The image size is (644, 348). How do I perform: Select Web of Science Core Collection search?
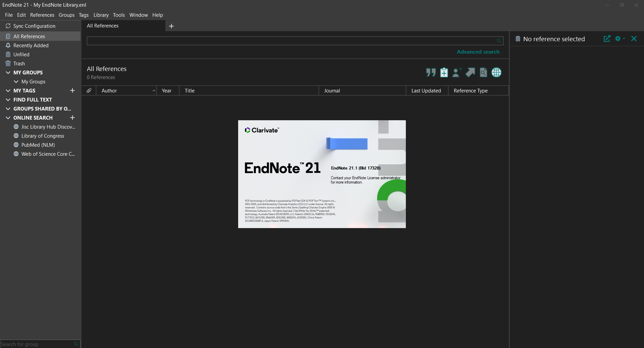(x=44, y=154)
